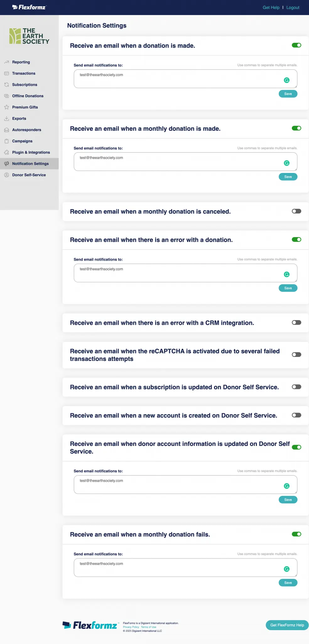Click the Plugin & Integrations puzzle icon
The height and width of the screenshot is (644, 309).
tap(6, 153)
